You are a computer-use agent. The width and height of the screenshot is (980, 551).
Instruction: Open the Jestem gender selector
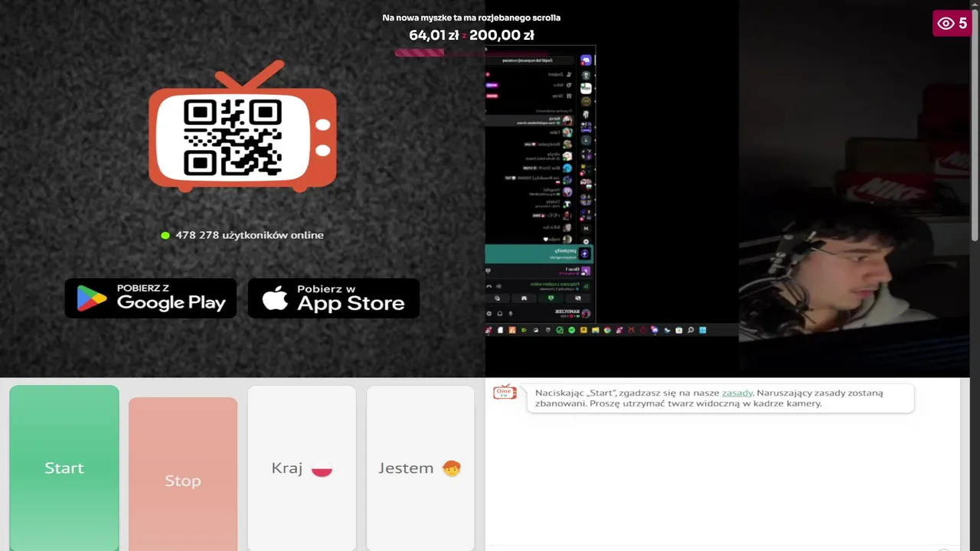(x=420, y=468)
